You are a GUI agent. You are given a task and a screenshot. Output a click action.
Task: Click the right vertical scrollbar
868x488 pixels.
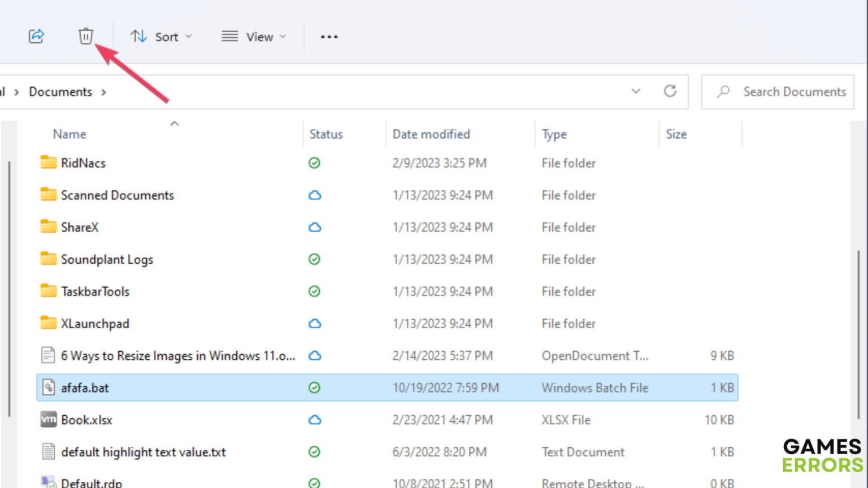point(858,333)
